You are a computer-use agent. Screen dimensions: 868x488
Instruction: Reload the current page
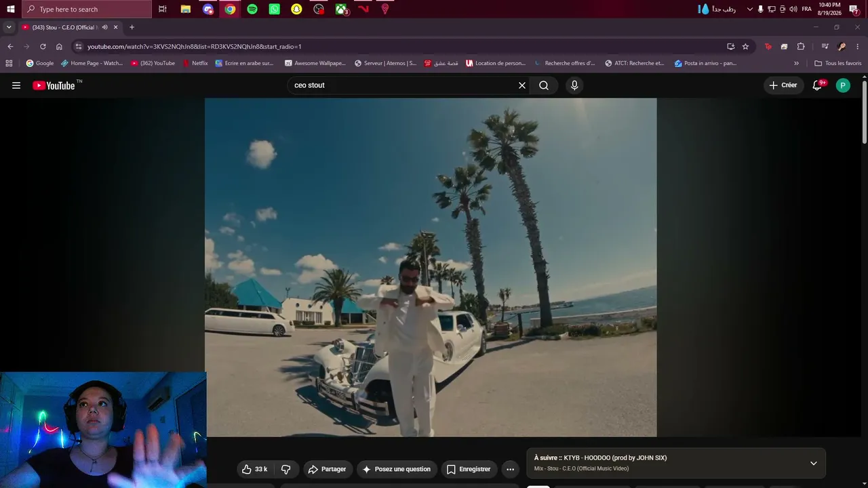[x=43, y=46]
